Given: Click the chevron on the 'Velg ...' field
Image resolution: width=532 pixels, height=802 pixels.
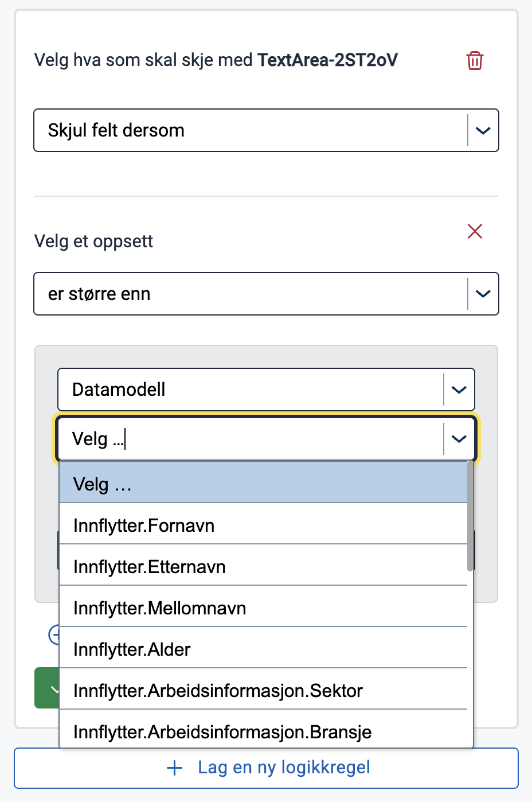Looking at the screenshot, I should 458,438.
